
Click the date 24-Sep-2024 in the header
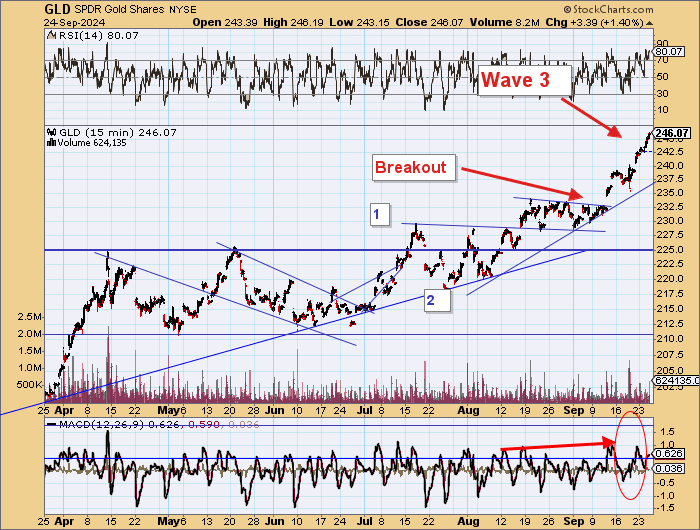tap(75, 22)
